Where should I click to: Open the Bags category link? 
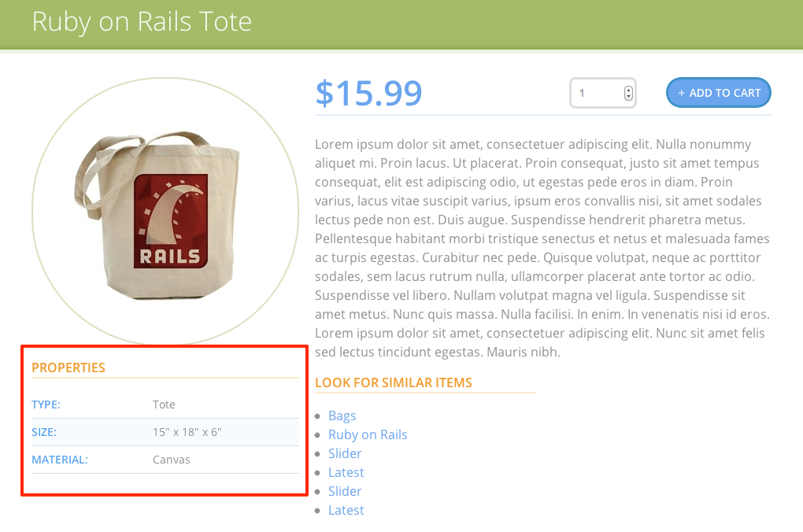[x=342, y=416]
